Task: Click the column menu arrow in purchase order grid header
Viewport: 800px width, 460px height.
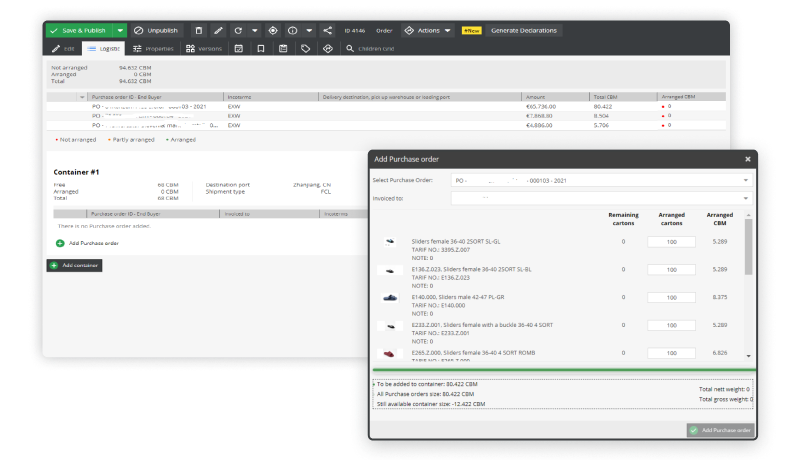Action: (x=82, y=97)
